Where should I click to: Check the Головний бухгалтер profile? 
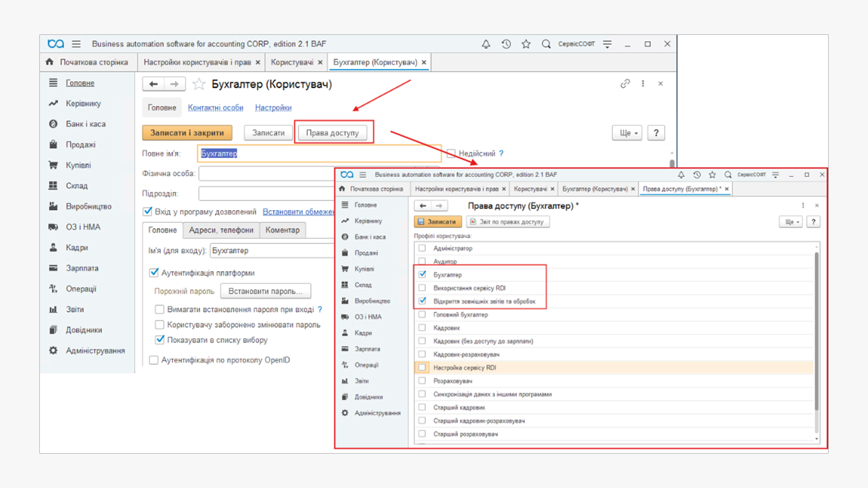pyautogui.click(x=422, y=314)
